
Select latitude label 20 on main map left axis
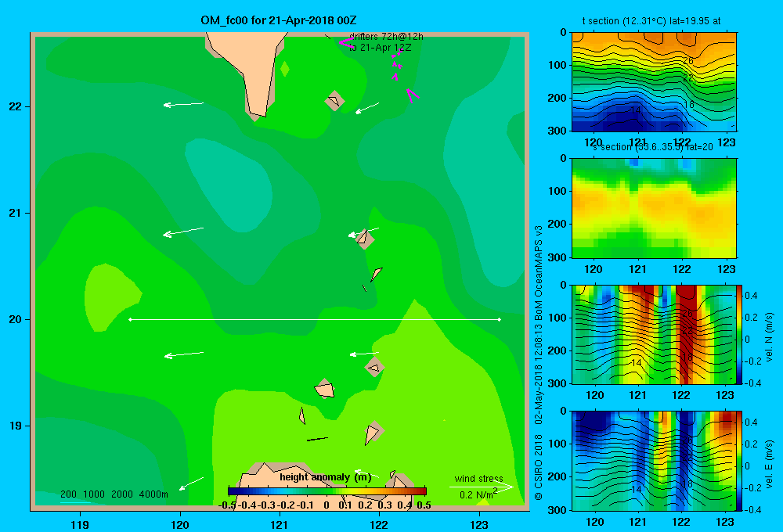(16, 319)
